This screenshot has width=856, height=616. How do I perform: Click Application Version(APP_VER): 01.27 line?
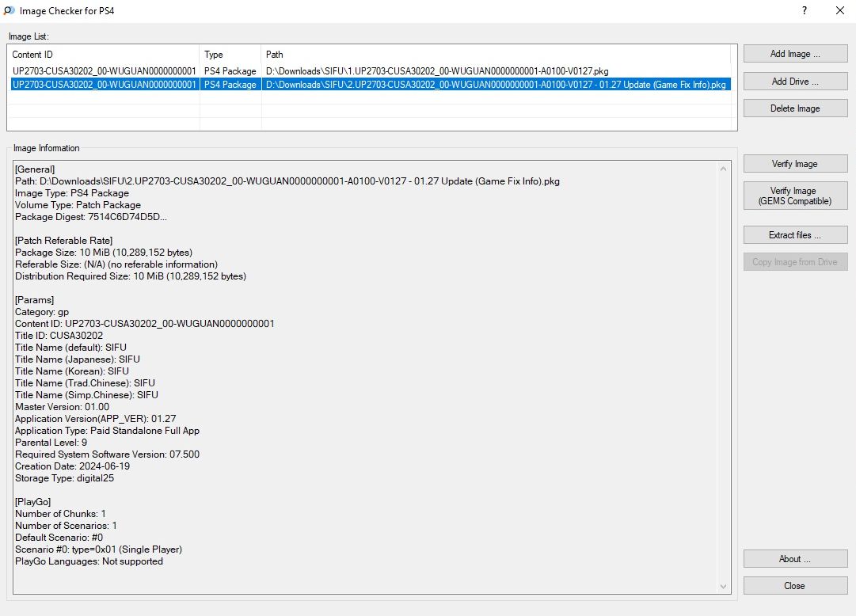pyautogui.click(x=96, y=419)
